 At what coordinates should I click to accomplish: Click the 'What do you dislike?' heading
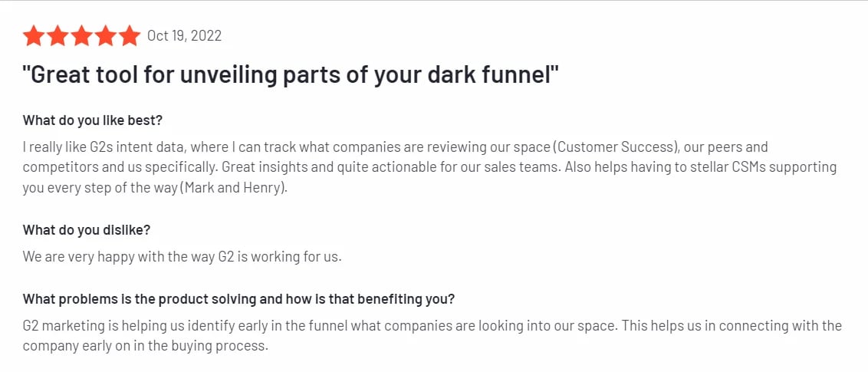[x=87, y=230]
